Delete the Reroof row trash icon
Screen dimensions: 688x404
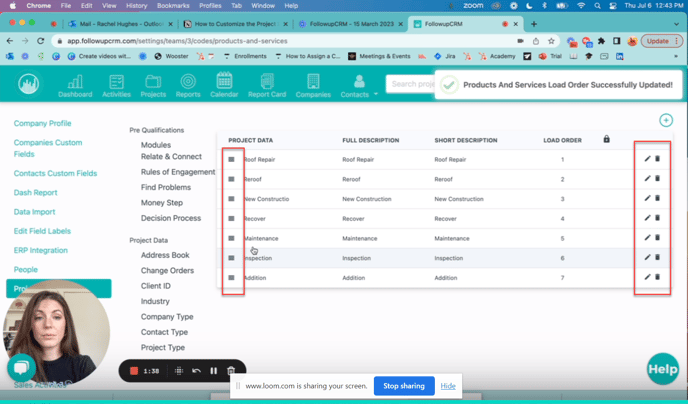click(x=657, y=179)
